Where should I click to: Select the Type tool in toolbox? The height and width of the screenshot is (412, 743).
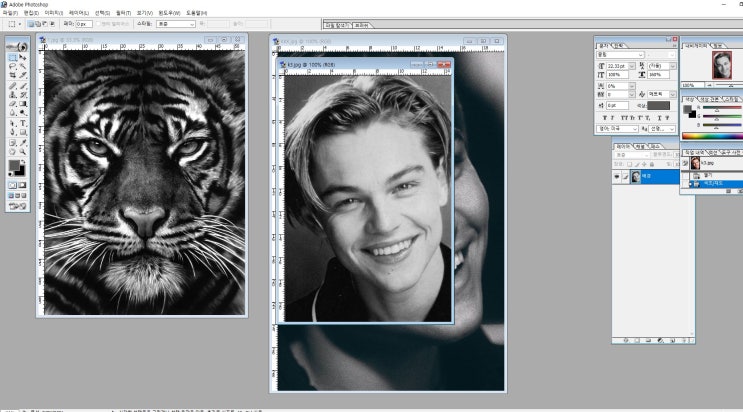tap(23, 123)
